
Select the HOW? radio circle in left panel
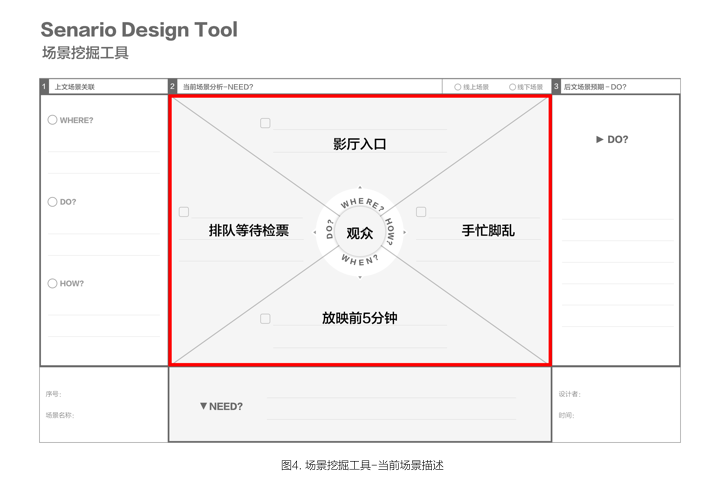pos(52,283)
